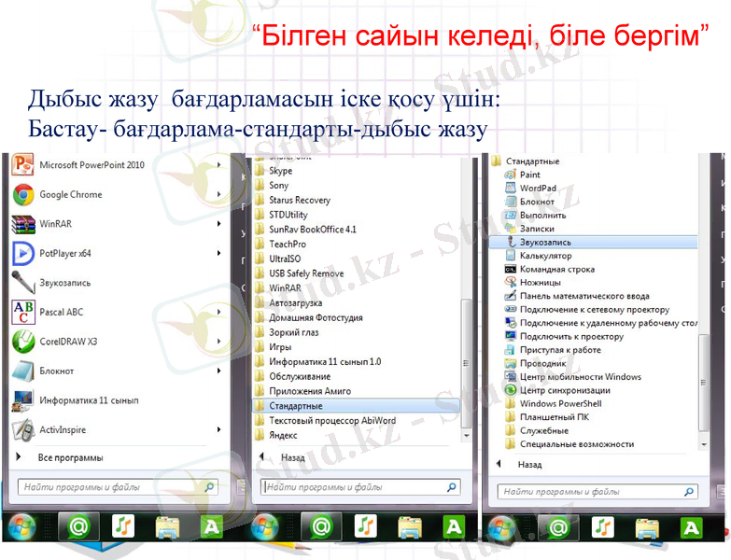Expand Блокнот recent files arrow
731x560 pixels.
(x=218, y=371)
